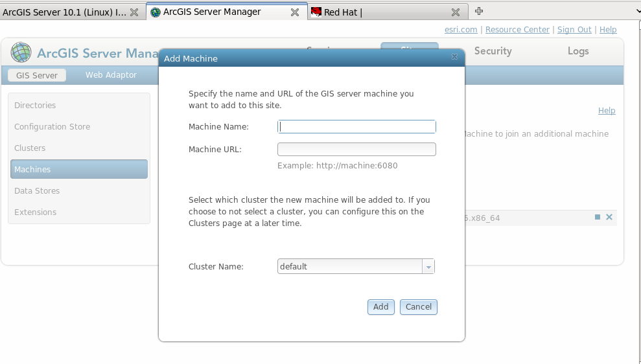Open the top Help link
Image resolution: width=641 pixels, height=364 pixels.
pyautogui.click(x=608, y=30)
